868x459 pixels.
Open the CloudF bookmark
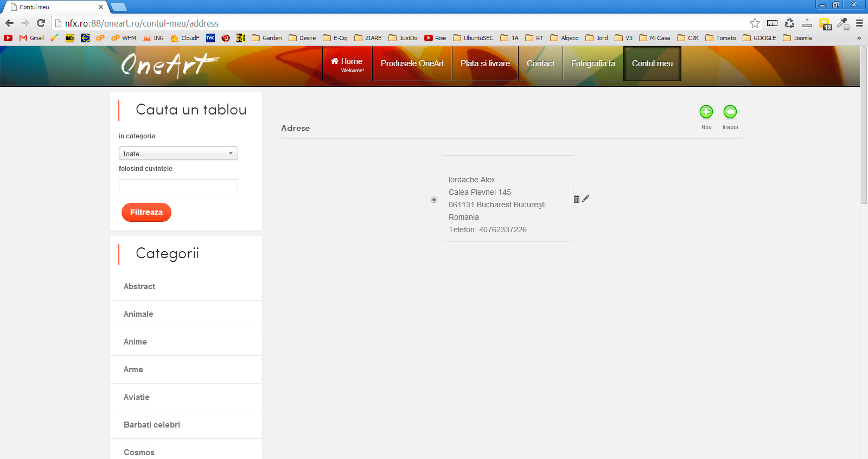point(185,38)
